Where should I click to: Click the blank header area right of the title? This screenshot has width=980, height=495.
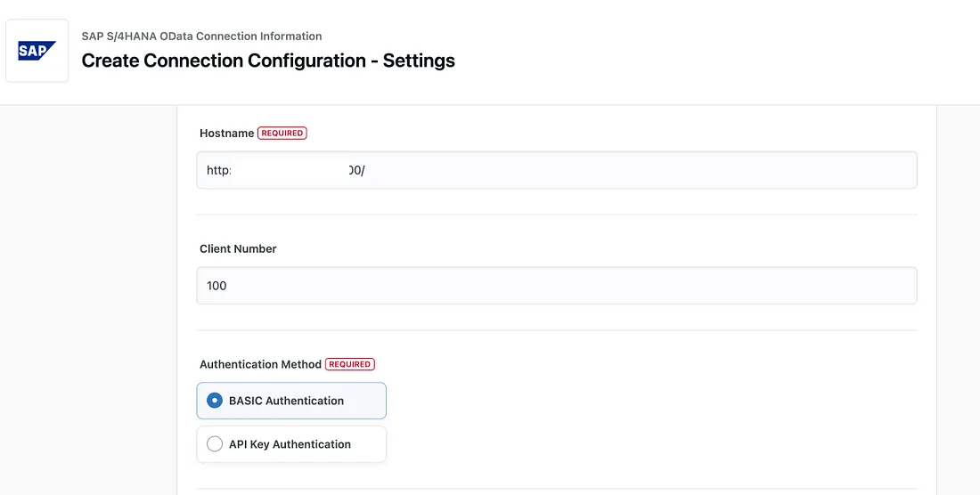[x=713, y=52]
